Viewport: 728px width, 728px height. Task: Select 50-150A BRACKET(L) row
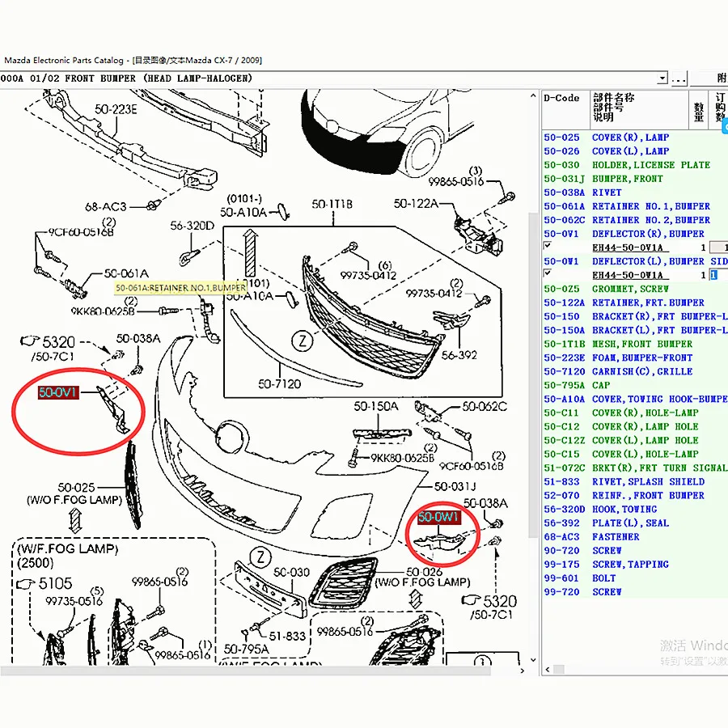[x=635, y=331]
